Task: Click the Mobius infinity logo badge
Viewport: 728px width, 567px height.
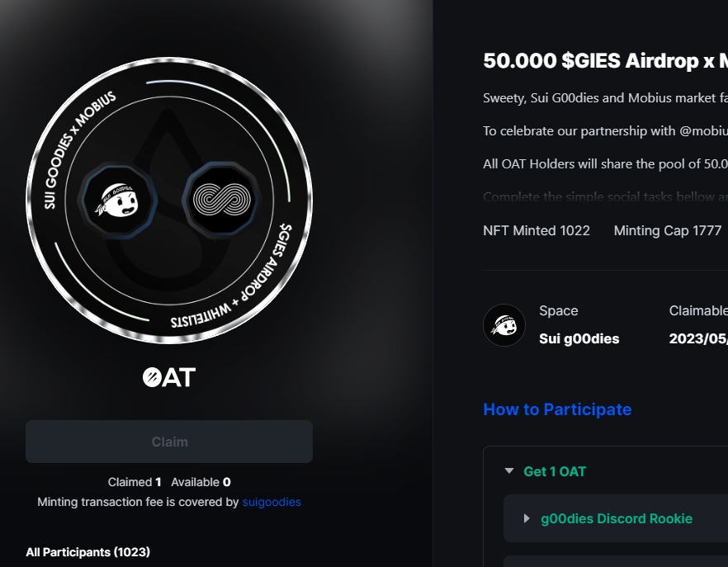Action: 222,200
